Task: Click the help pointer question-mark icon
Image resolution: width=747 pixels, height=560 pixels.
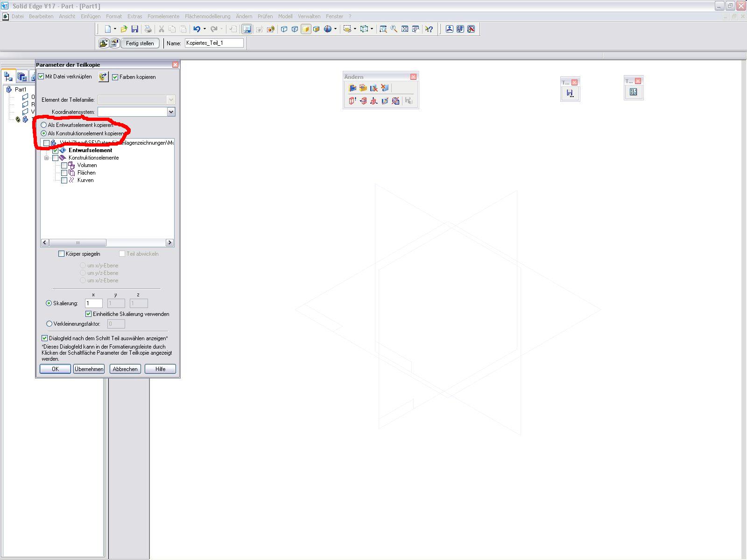Action: point(429,29)
